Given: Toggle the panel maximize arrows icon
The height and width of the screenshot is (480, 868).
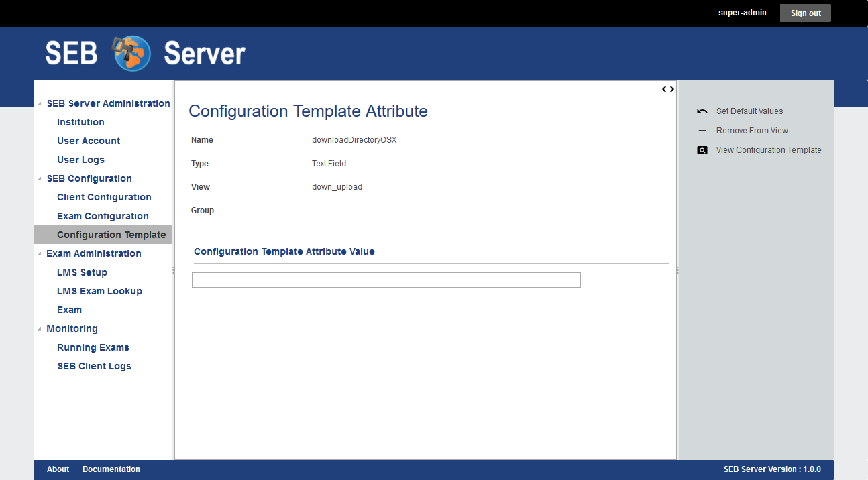Looking at the screenshot, I should coord(667,89).
